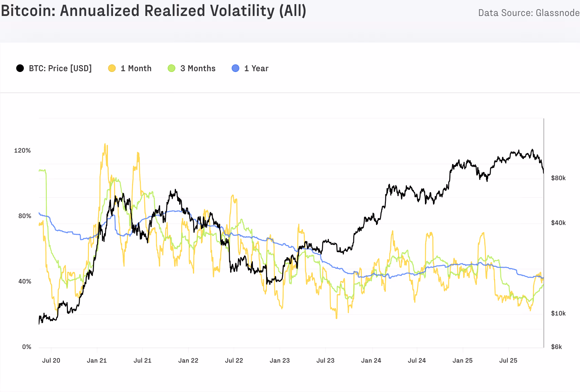Viewport: 580px width, 392px height.
Task: Click the "Jul 23" date label
Action: [x=325, y=360]
